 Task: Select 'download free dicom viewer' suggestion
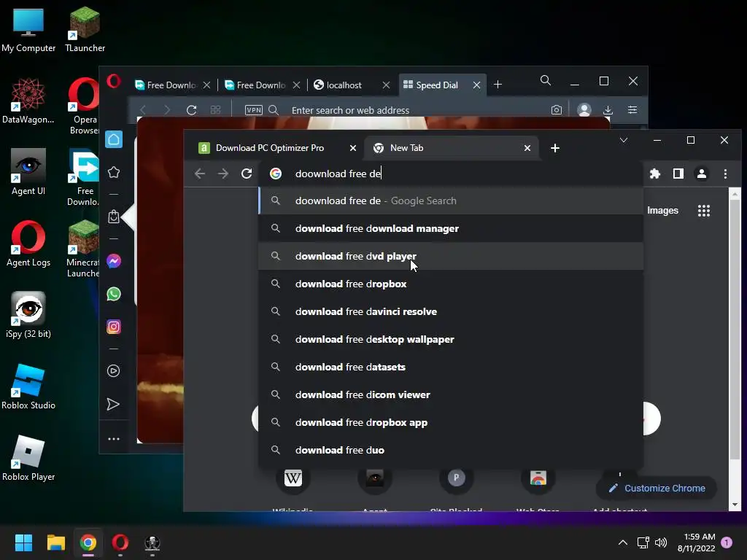pos(451,394)
